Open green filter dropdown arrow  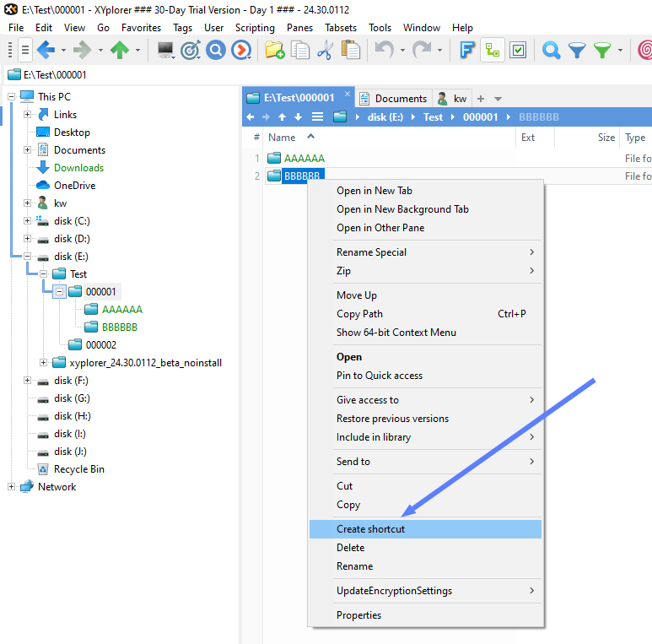click(620, 51)
